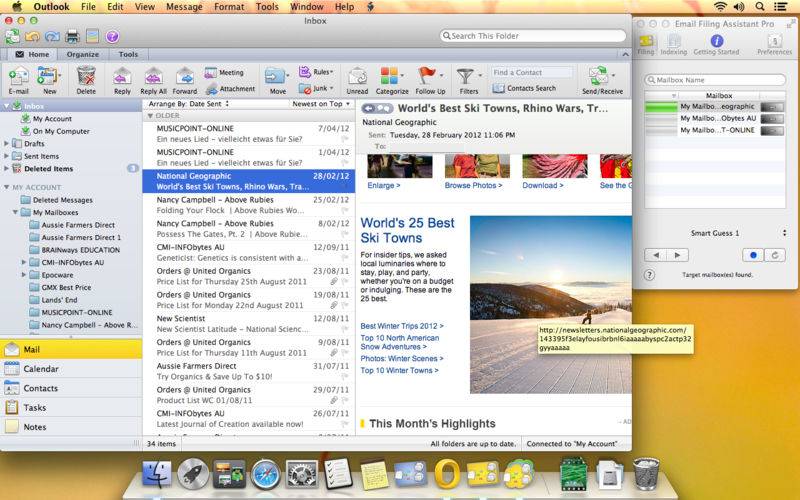Screen dimensions: 800x500
Task: Click the Contacts Search icon
Action: coord(498,88)
